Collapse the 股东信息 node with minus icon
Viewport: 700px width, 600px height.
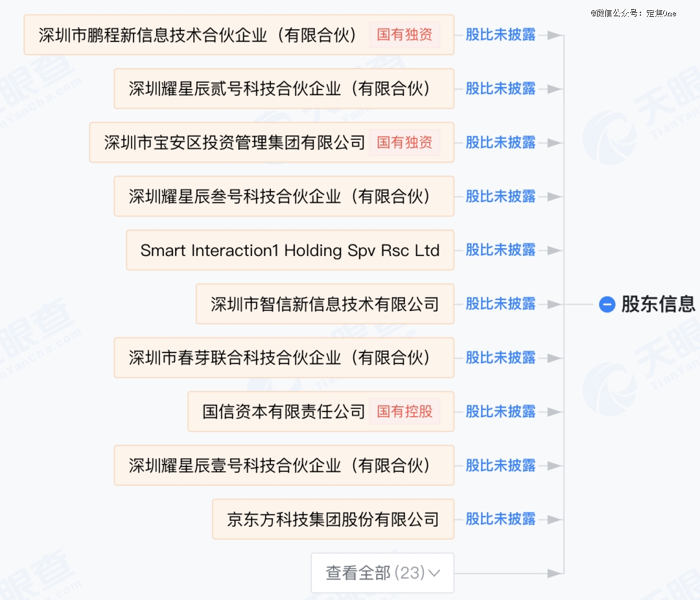[x=607, y=305]
